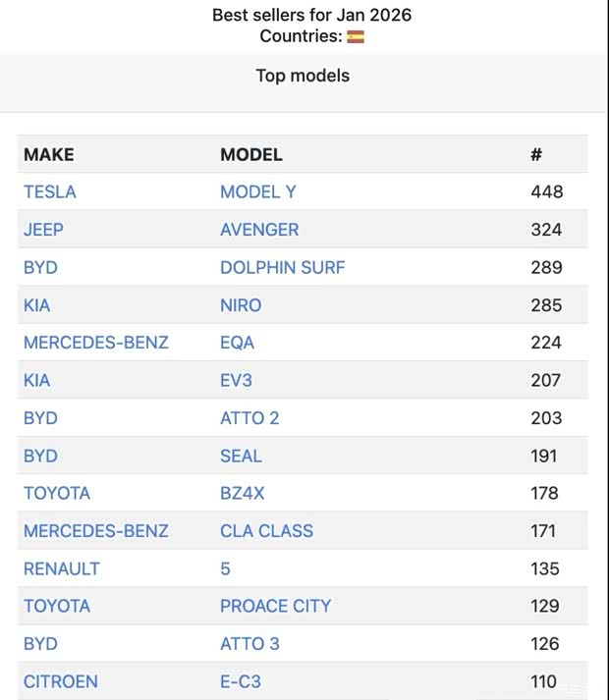This screenshot has width=609, height=700.
Task: Click the MAKE column header
Action: [49, 154]
